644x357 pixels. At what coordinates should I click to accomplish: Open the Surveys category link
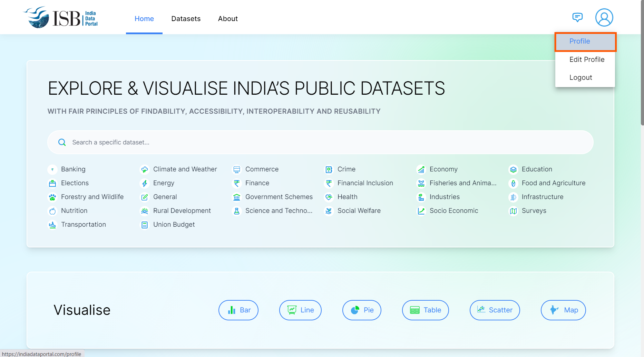pyautogui.click(x=534, y=211)
